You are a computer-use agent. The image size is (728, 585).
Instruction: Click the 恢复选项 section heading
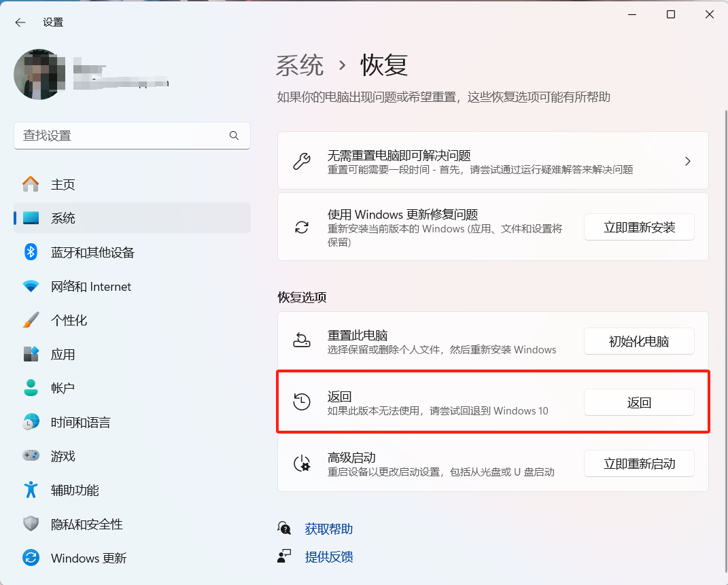pyautogui.click(x=302, y=298)
